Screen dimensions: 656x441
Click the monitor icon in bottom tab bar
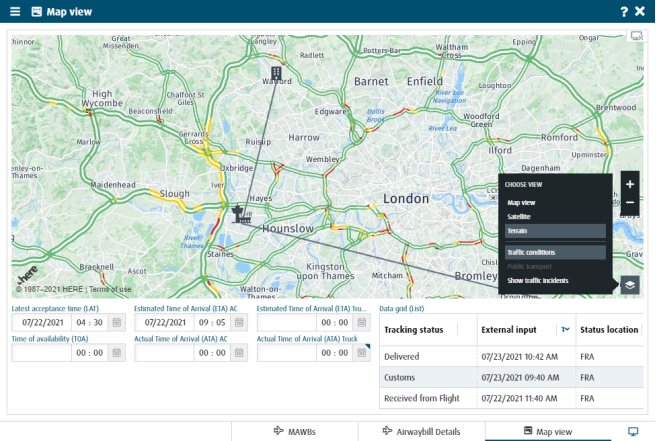pos(633,431)
